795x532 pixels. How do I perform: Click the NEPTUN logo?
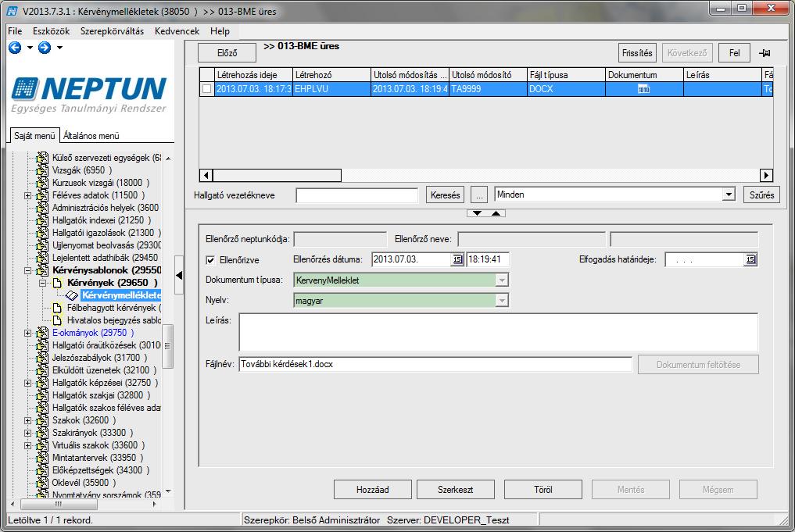[x=89, y=95]
